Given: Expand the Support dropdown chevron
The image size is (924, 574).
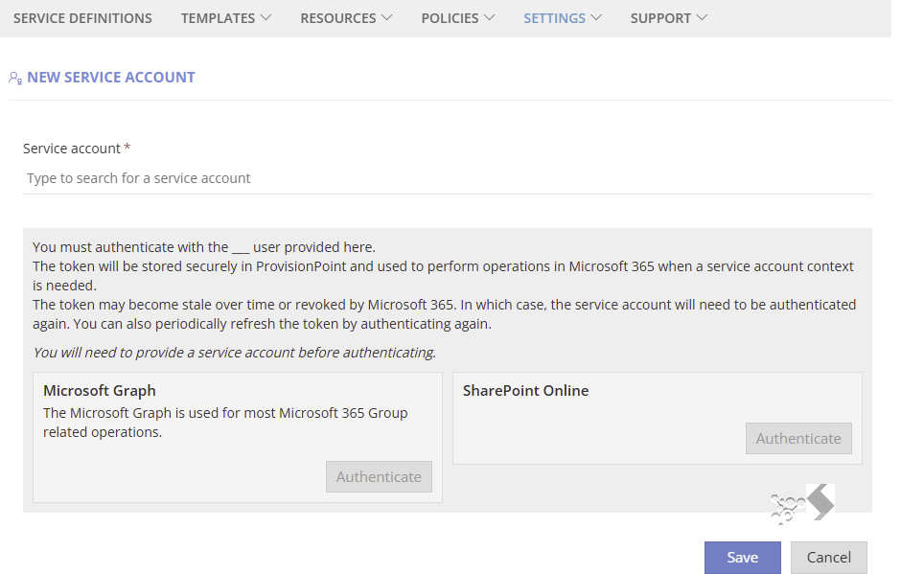Looking at the screenshot, I should [x=702, y=17].
